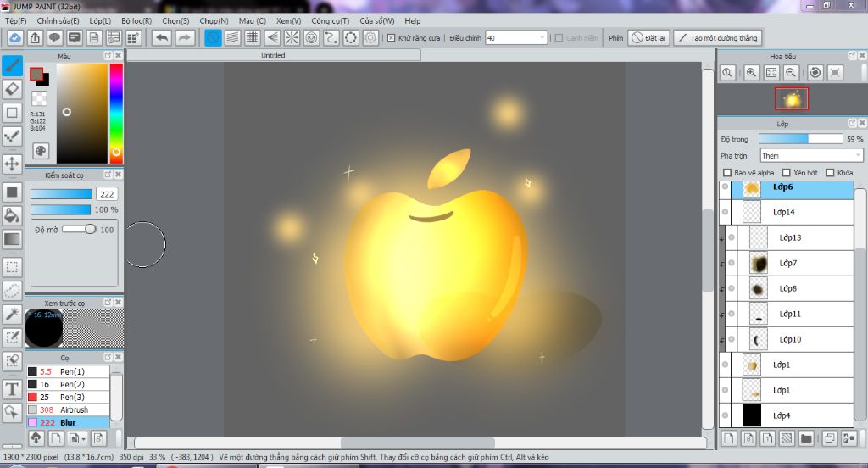Hide layer Lớp14
This screenshot has height=468, width=868.
[726, 212]
